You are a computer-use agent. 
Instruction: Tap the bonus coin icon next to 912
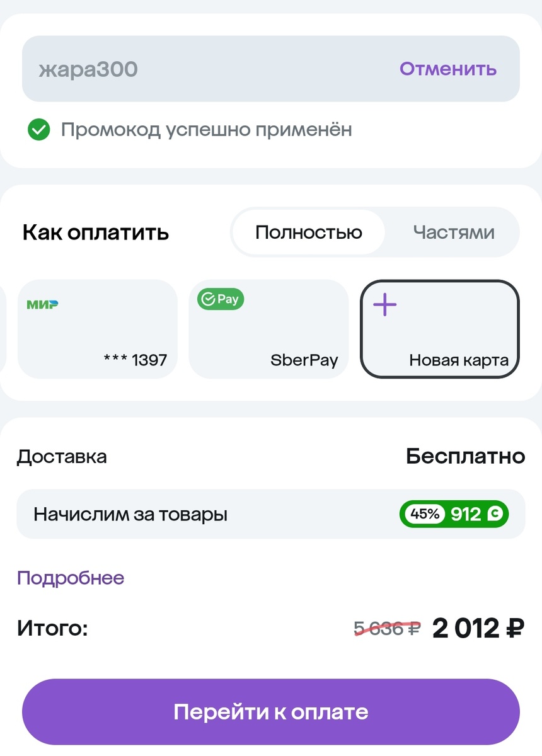(495, 514)
